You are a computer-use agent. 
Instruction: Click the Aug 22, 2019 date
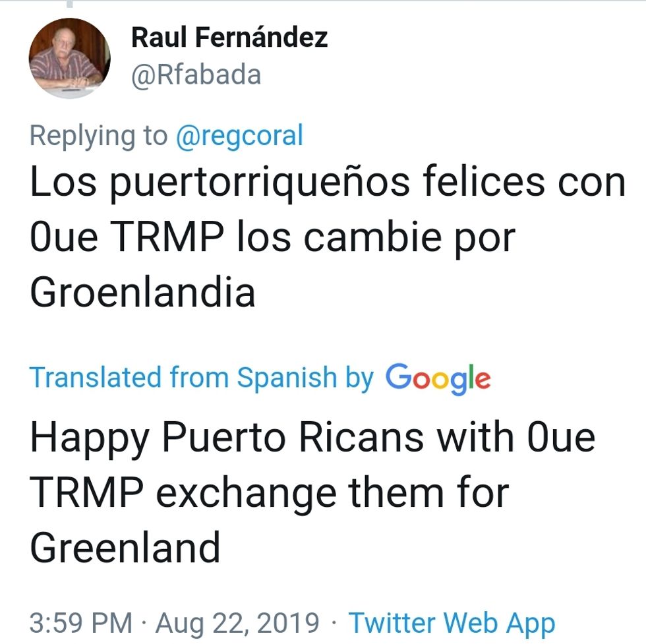(x=237, y=622)
